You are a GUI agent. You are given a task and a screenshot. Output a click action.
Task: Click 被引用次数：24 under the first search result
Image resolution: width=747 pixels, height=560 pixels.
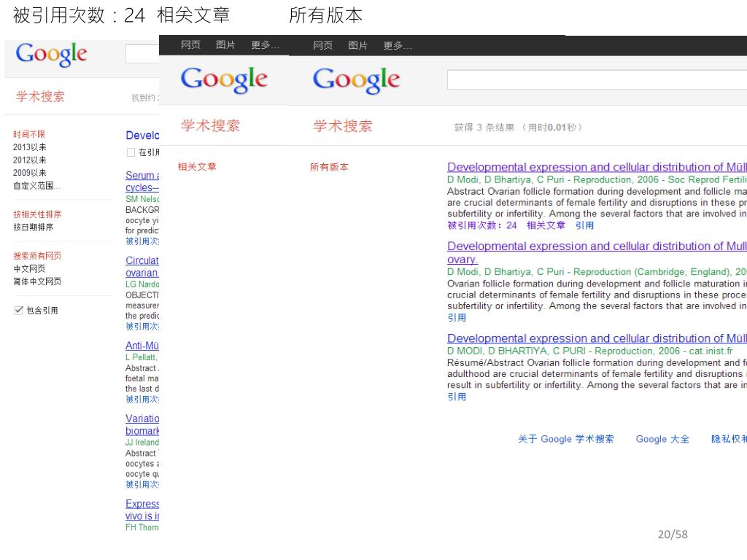pos(482,225)
